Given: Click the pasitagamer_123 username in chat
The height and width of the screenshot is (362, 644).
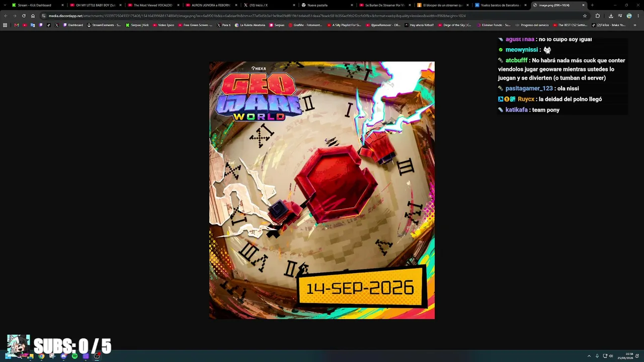Looking at the screenshot, I should (x=529, y=88).
